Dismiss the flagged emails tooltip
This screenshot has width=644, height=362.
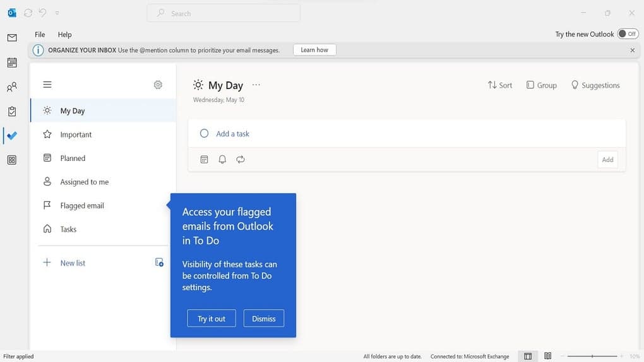point(264,318)
